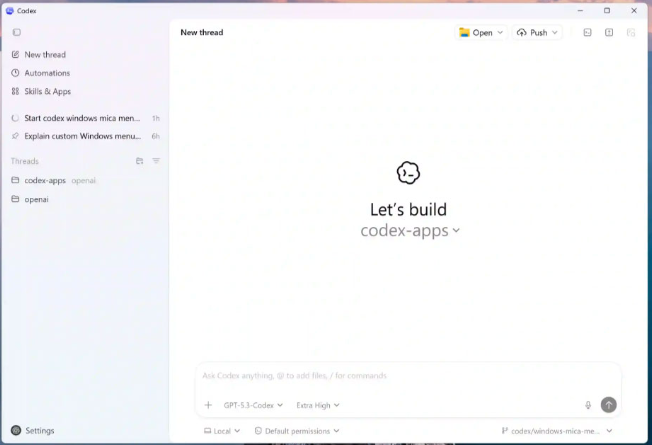Screen dimensions: 652x445
Task: Click the pin icon beside Explain custom Windows thread
Action: coord(15,136)
